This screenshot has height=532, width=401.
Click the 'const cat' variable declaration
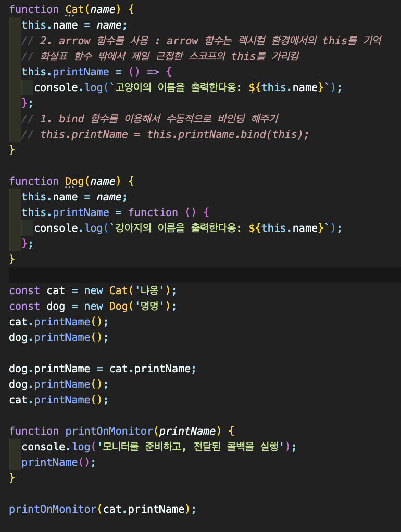pos(37,290)
